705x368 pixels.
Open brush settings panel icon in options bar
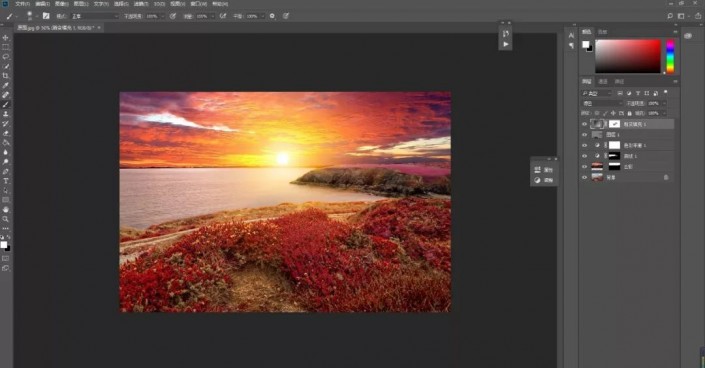[x=46, y=16]
